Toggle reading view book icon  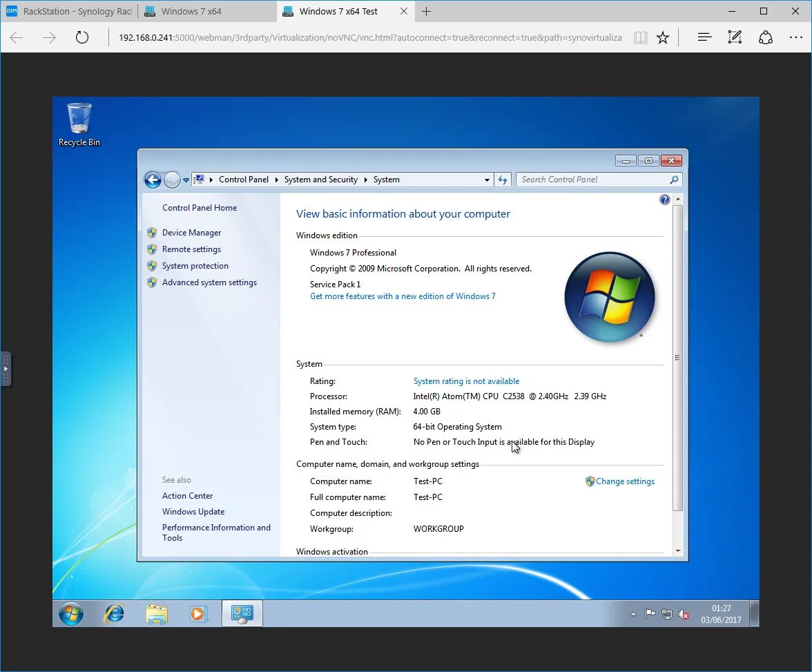pyautogui.click(x=641, y=37)
